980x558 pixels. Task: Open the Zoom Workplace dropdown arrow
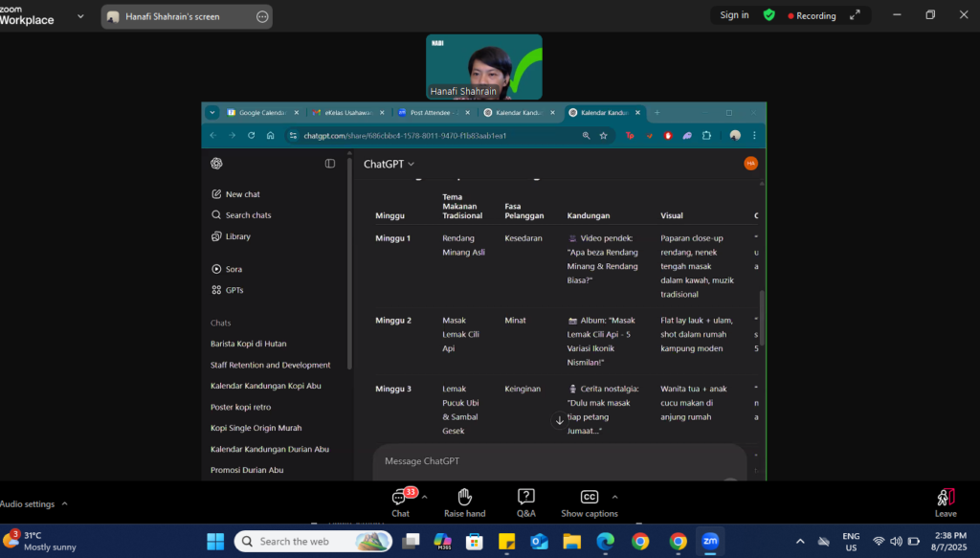point(80,16)
